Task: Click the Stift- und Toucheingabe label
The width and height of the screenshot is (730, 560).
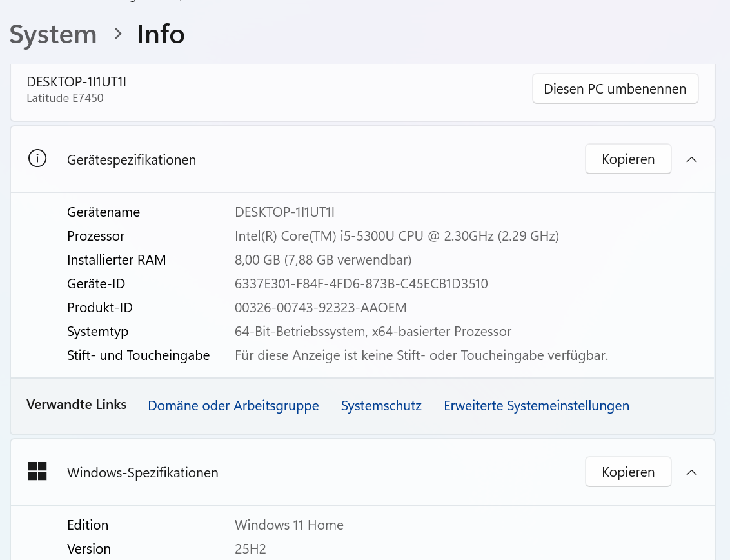Action: (138, 355)
